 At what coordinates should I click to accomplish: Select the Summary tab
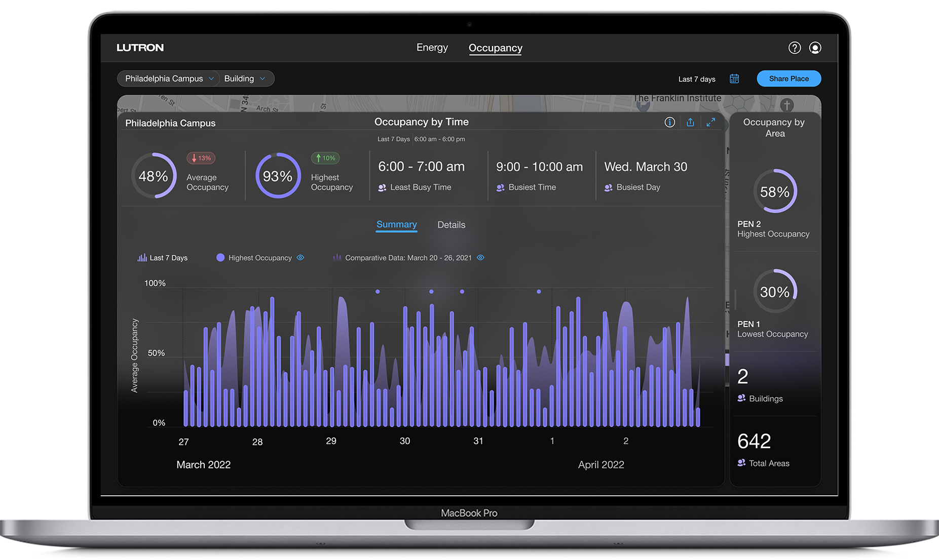coord(396,225)
